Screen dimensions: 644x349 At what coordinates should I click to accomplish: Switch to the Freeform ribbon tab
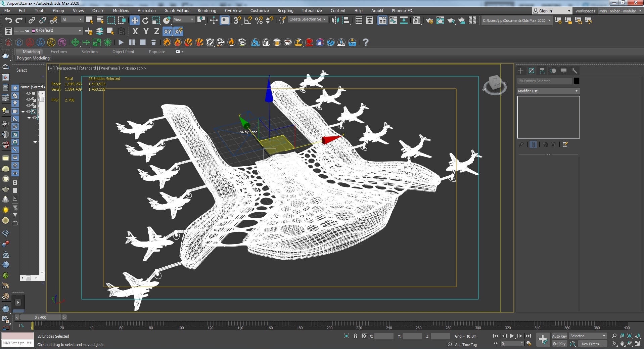pyautogui.click(x=58, y=52)
